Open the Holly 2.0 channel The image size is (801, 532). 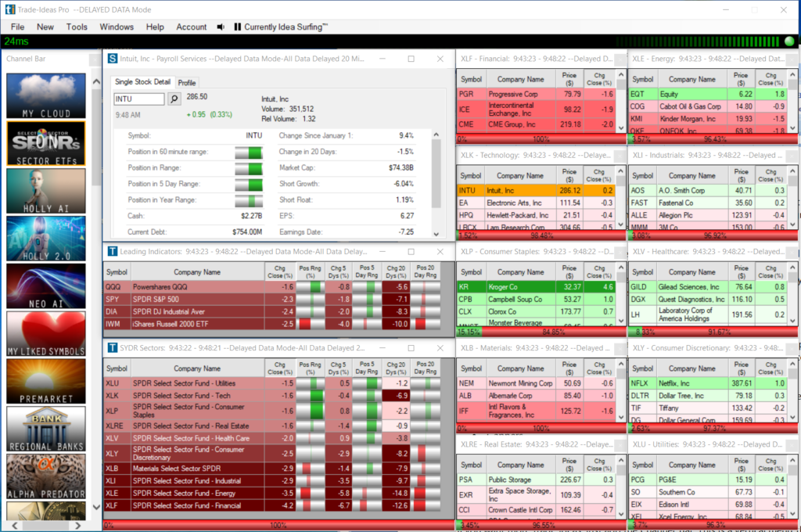(x=46, y=239)
